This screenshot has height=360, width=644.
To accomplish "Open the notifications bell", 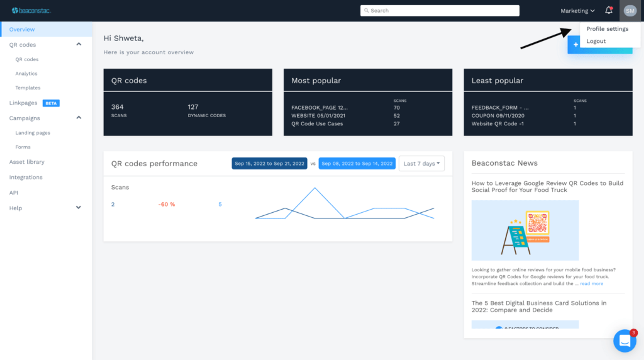I will [x=609, y=10].
